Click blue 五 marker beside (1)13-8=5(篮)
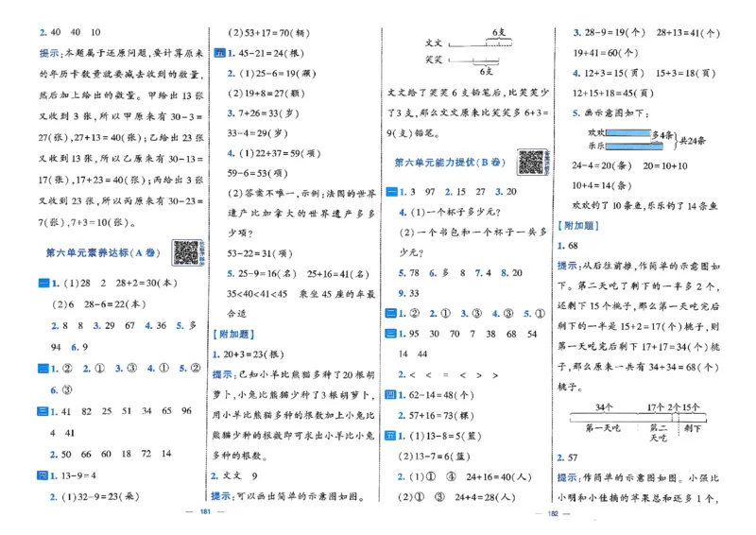 point(390,436)
